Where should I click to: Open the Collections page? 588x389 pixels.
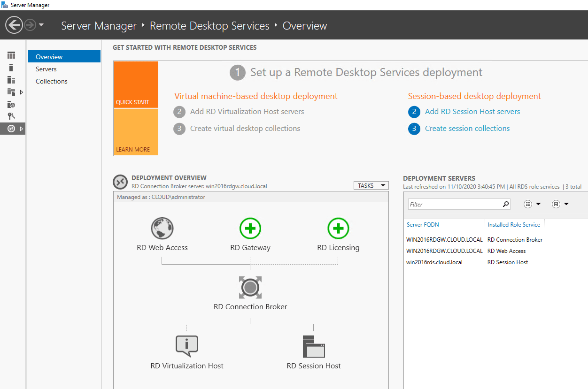coord(52,81)
